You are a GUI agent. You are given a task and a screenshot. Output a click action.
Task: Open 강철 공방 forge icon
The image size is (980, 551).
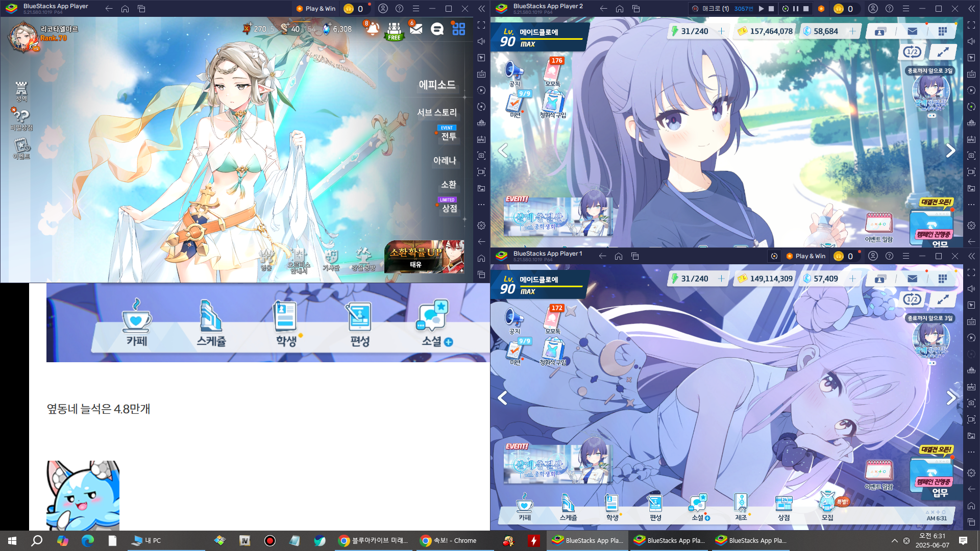363,259
